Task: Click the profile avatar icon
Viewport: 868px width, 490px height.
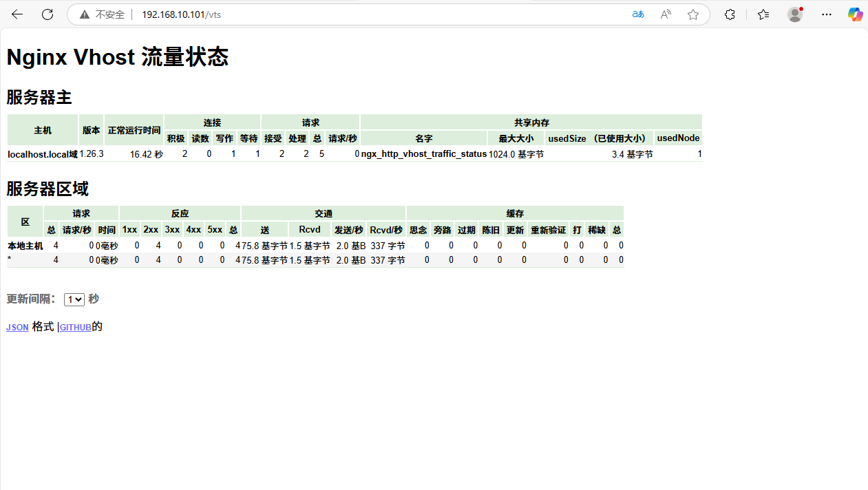Action: coord(794,14)
